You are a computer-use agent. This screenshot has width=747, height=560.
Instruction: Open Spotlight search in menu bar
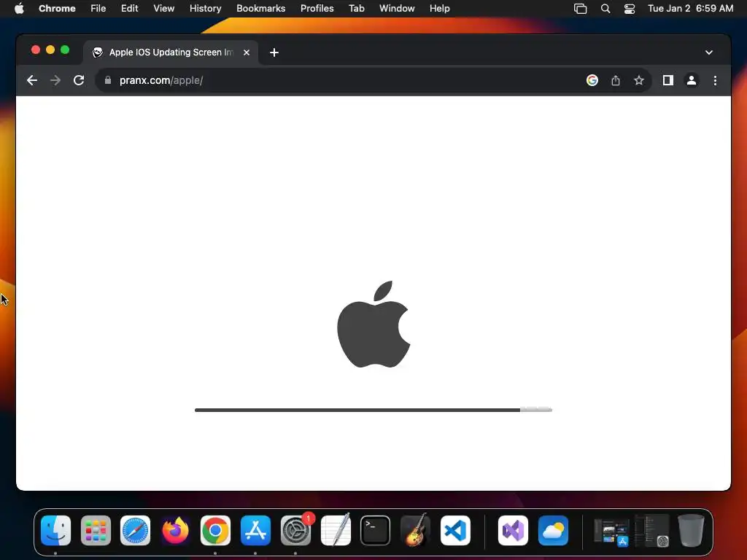coord(605,8)
